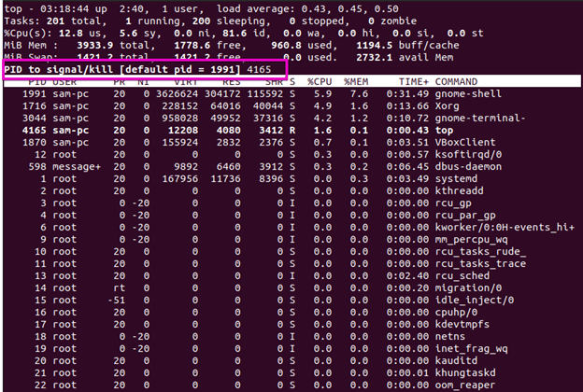Click PID 1870 in the process list
Image resolution: width=583 pixels, height=392 pixels.
click(35, 143)
